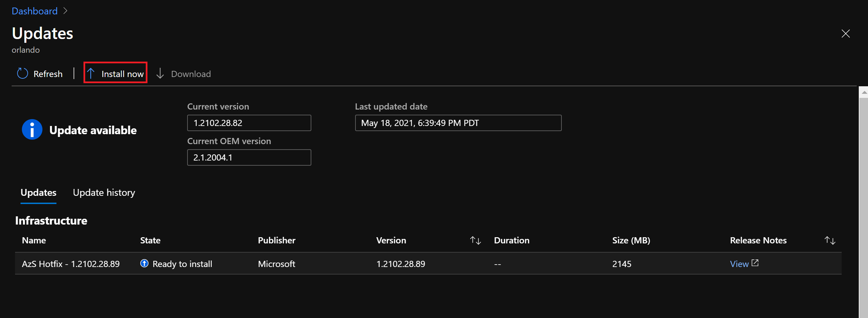Viewport: 868px width, 318px height.
Task: Select the Updates tab
Action: 38,192
